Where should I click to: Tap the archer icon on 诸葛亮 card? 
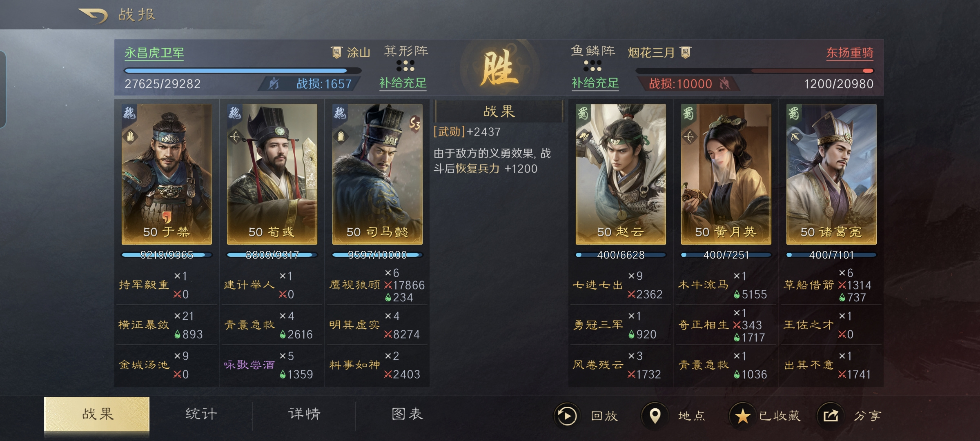pyautogui.click(x=795, y=136)
